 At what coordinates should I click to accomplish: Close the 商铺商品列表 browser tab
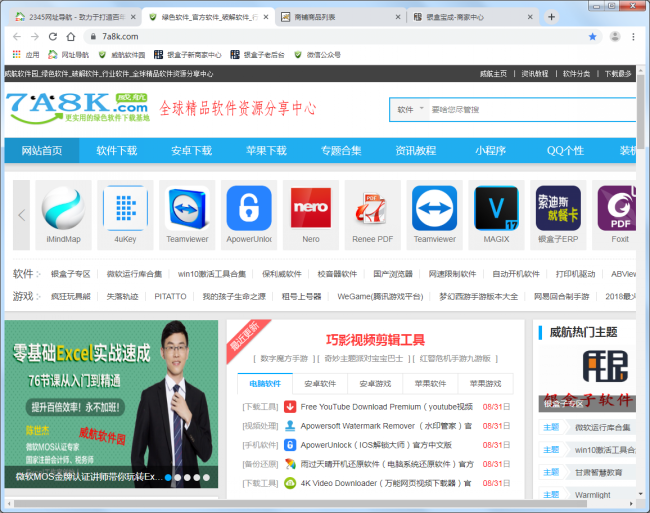(398, 17)
